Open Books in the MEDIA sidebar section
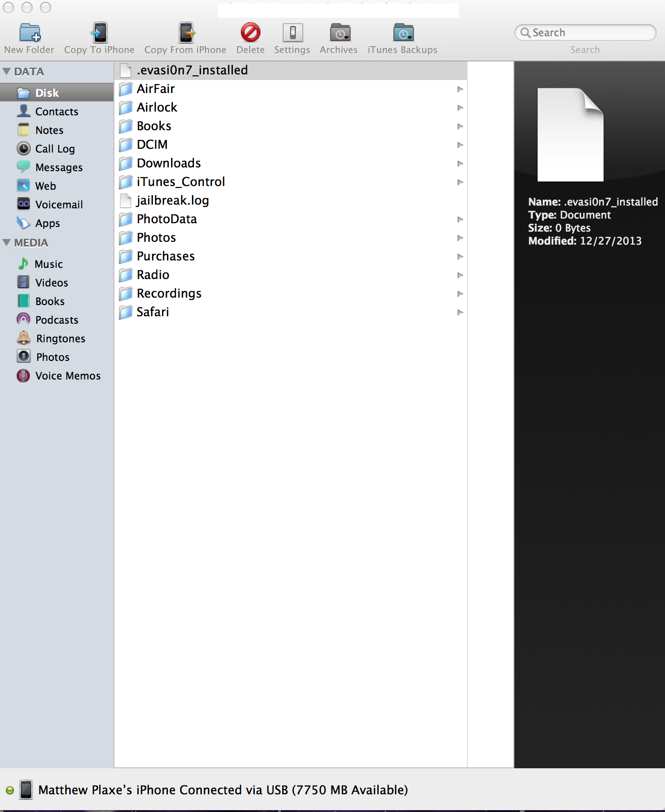Viewport: 665px width, 812px height. (57, 301)
